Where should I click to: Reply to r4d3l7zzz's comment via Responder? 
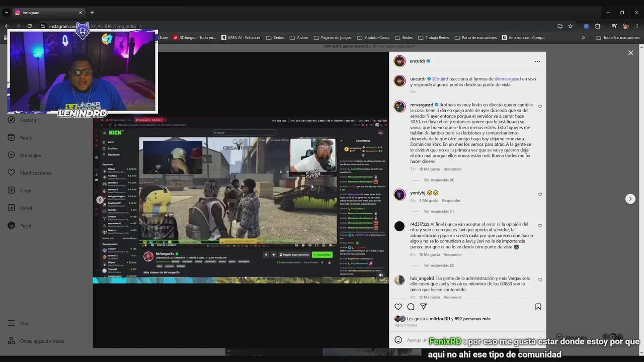click(x=453, y=255)
